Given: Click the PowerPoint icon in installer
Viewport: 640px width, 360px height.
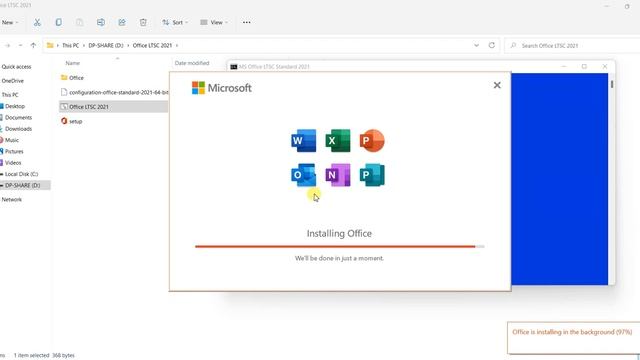Looking at the screenshot, I should pos(372,140).
